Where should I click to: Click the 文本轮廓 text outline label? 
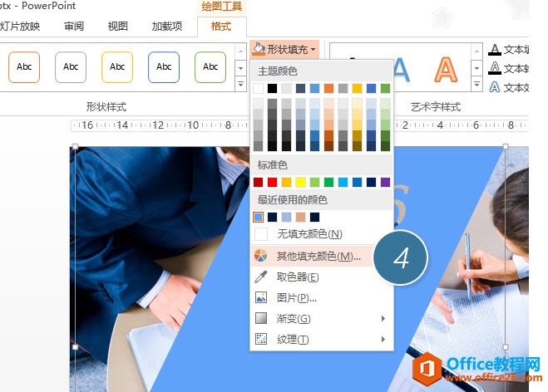[x=516, y=69]
